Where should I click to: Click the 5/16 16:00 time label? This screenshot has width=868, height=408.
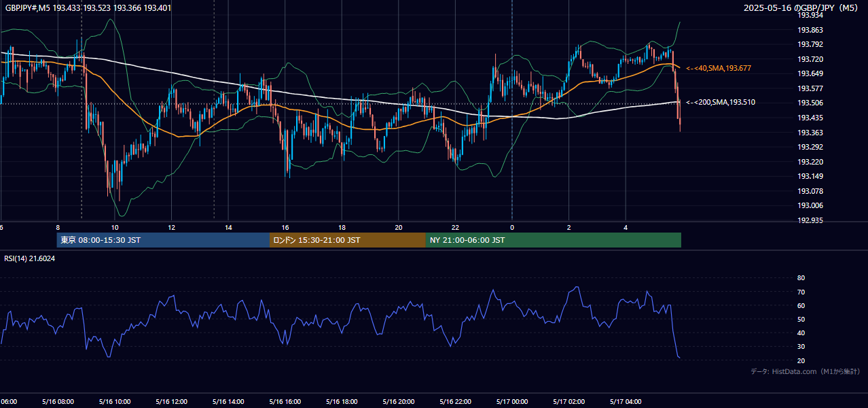coord(285,402)
